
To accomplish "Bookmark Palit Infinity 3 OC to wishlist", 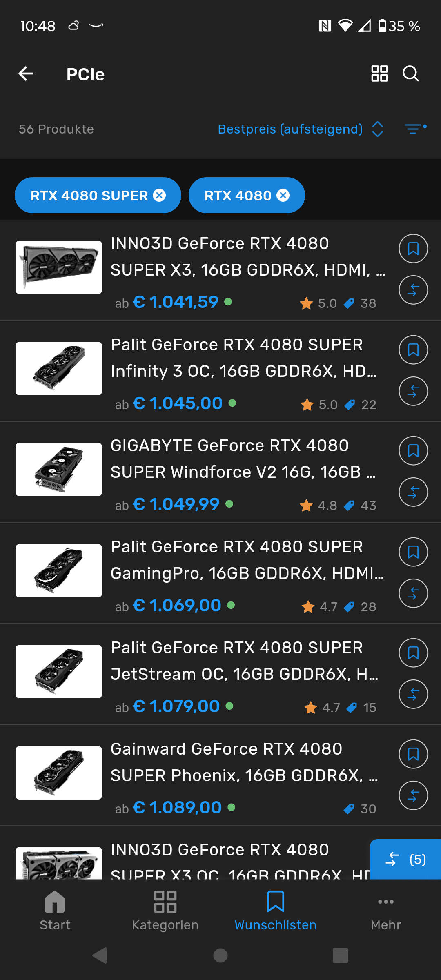I will point(413,350).
